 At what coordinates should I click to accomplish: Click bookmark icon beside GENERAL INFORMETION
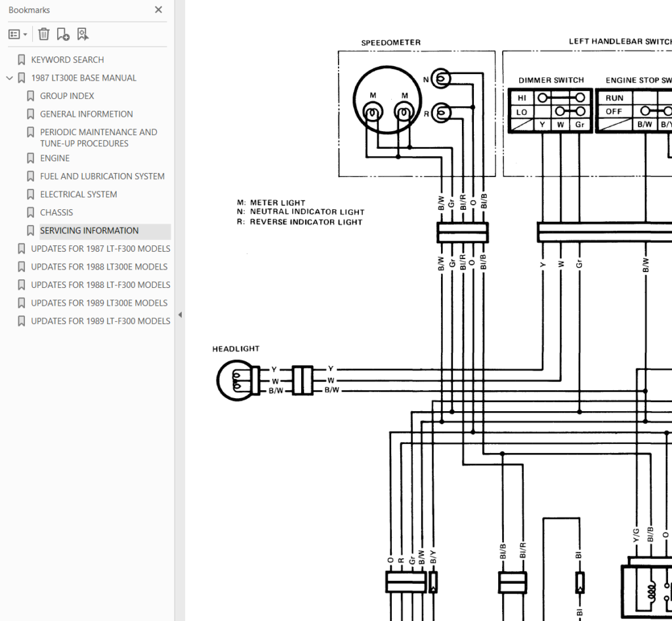pos(30,114)
